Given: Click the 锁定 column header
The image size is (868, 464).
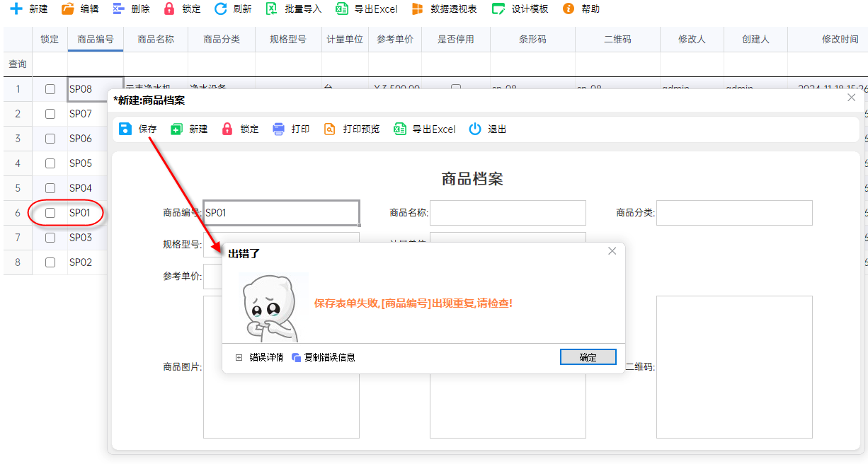Looking at the screenshot, I should click(50, 40).
